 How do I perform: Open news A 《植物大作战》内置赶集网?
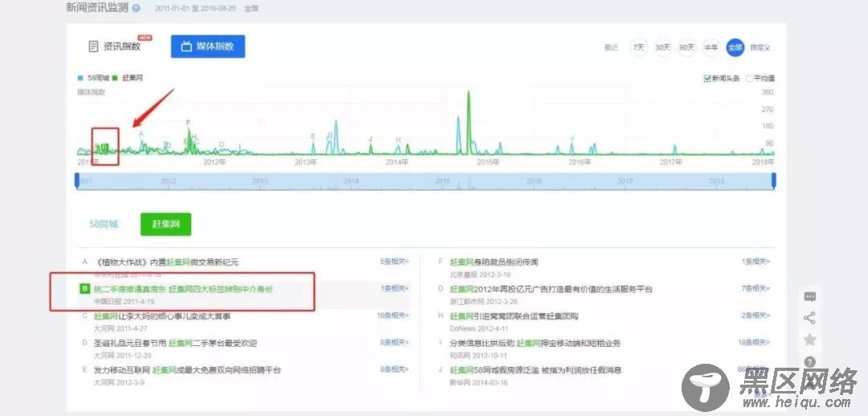tap(167, 262)
